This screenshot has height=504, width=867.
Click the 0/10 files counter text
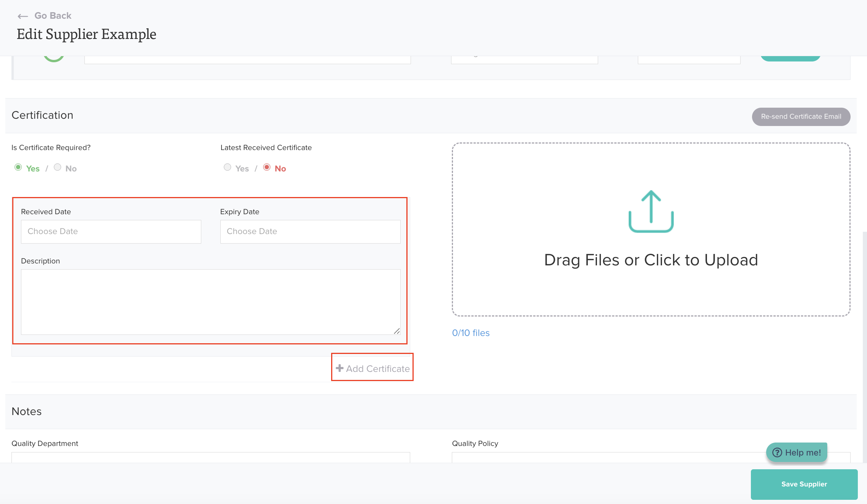tap(471, 333)
